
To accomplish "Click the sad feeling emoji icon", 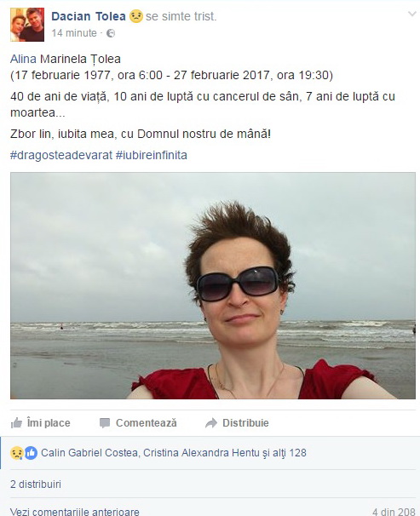I will click(x=136, y=16).
